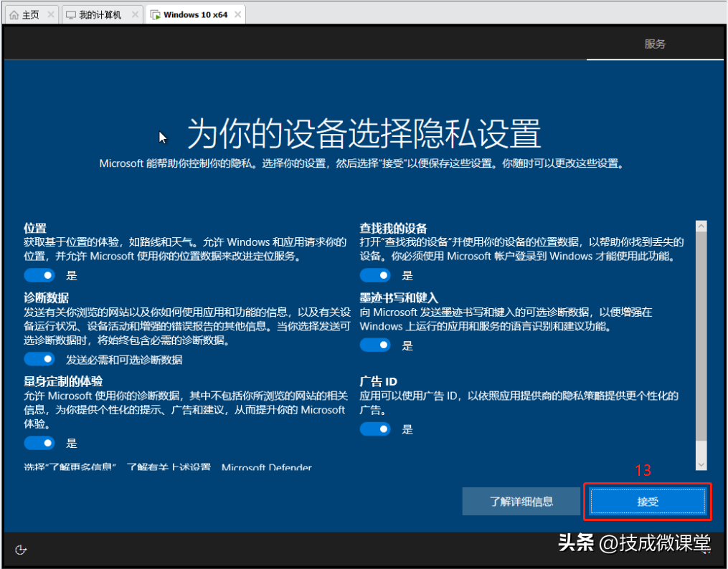Click the 为你的设备选择隐私设置 title
Image resolution: width=728 pixels, height=569 pixels.
(x=364, y=133)
